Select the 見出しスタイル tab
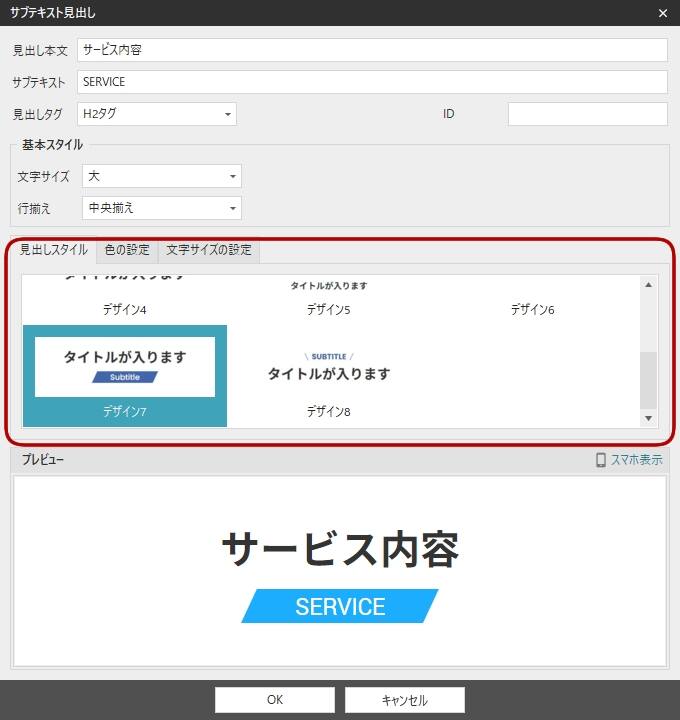This screenshot has height=720, width=680. point(54,250)
